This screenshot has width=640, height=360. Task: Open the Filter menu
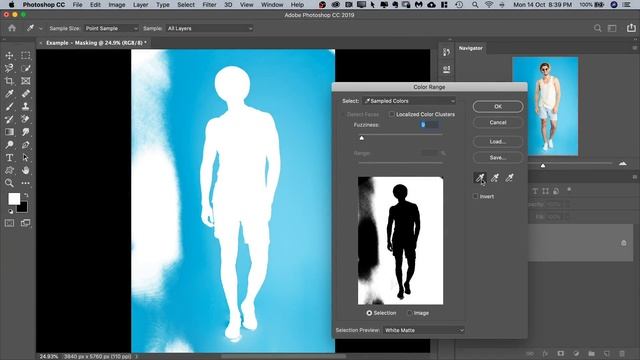209,5
